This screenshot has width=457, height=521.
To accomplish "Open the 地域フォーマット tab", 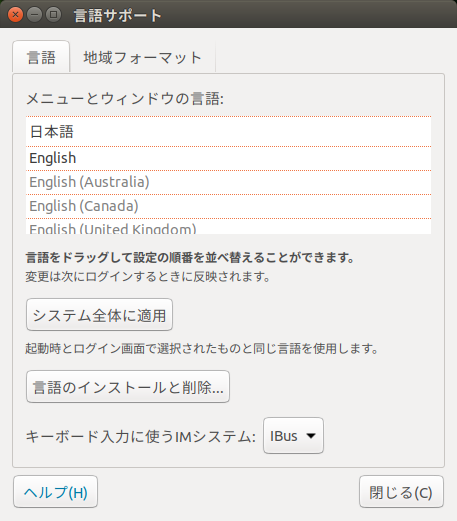I will pyautogui.click(x=142, y=57).
